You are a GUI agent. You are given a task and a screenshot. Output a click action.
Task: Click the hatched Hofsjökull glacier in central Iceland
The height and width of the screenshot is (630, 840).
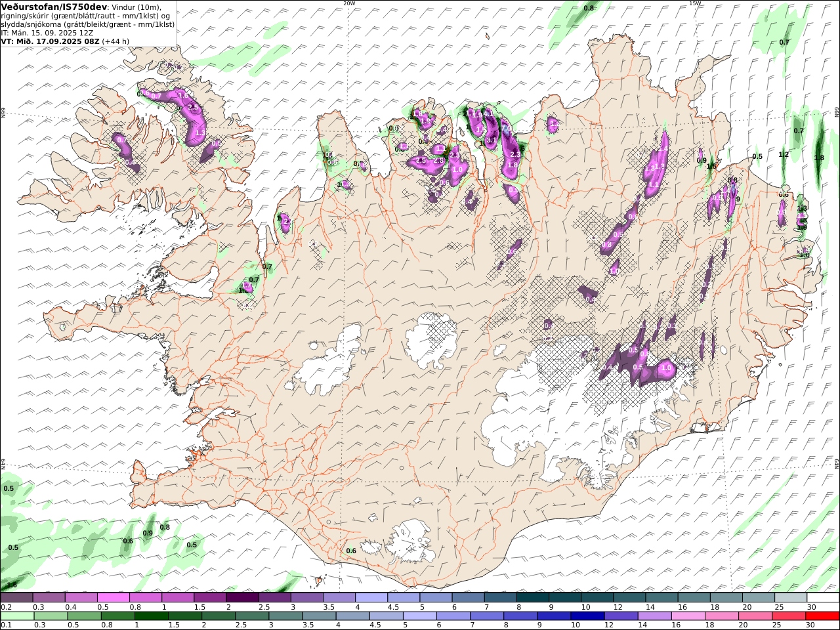pos(431,339)
